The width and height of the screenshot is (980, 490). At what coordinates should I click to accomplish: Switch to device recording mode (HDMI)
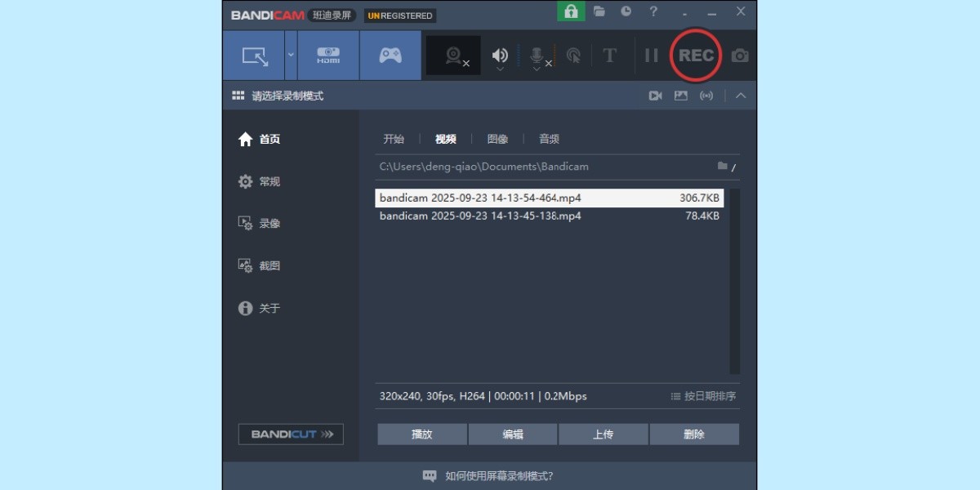click(327, 55)
